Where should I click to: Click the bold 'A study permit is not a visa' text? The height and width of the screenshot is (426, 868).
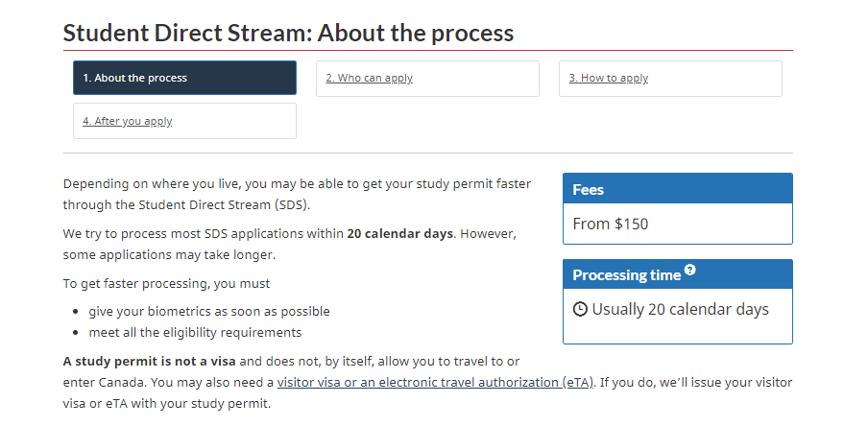pos(149,361)
